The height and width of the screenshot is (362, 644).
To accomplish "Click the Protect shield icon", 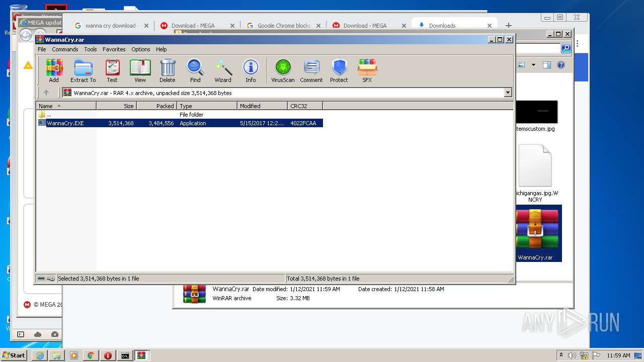I will 339,71.
